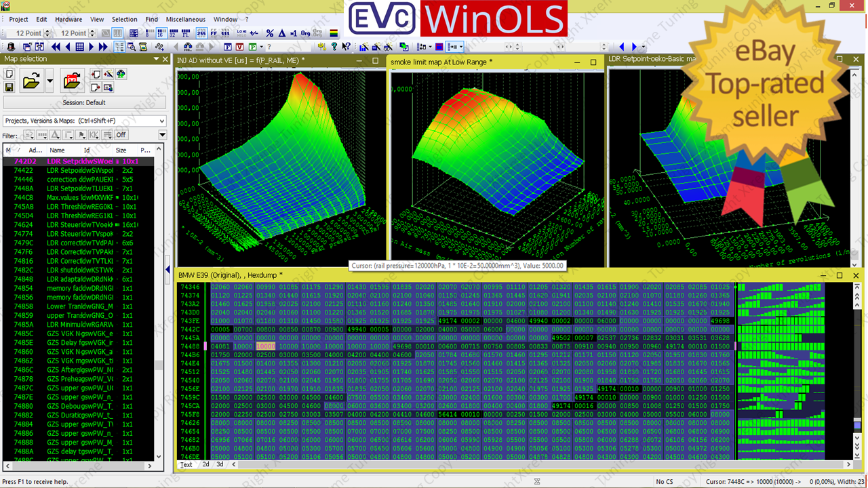Click the magic wand import icon
868x488 pixels.
(108, 74)
